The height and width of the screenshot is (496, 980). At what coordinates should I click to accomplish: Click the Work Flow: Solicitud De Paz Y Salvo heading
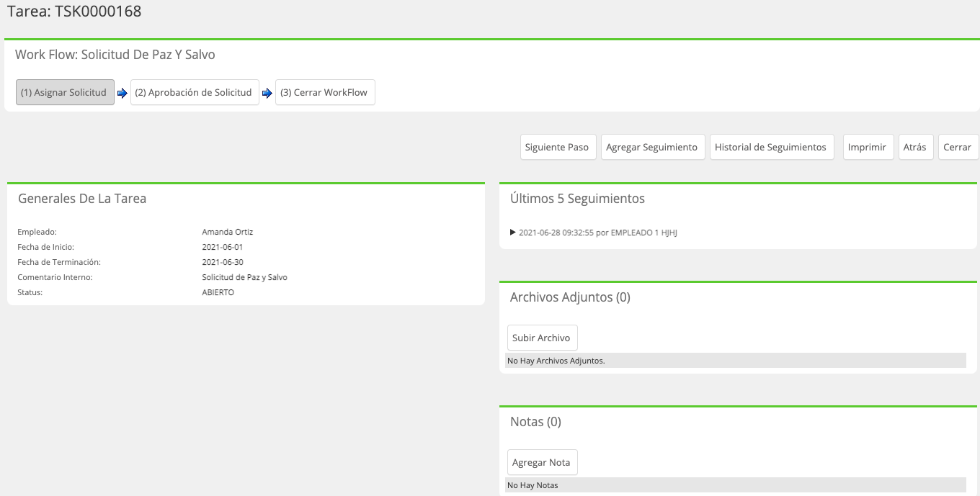[115, 55]
